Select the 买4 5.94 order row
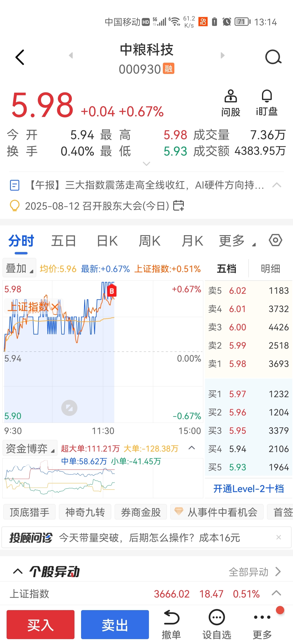This screenshot has width=293, height=644. click(249, 449)
